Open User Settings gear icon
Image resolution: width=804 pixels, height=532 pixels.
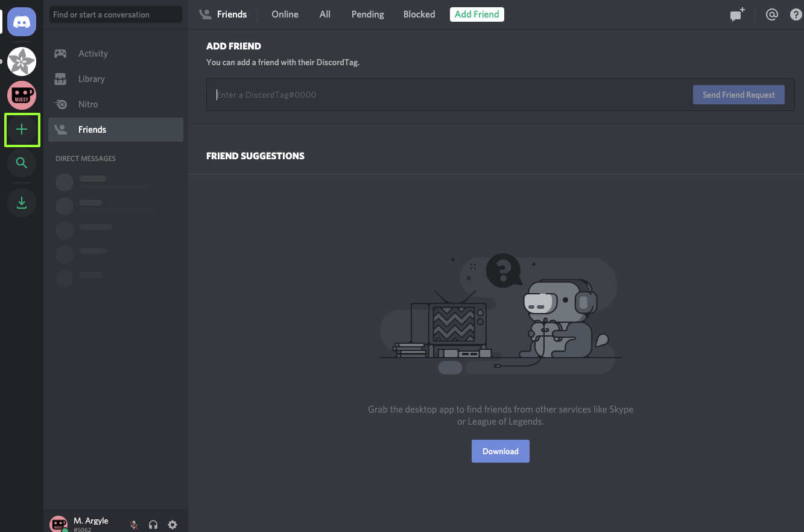click(173, 525)
